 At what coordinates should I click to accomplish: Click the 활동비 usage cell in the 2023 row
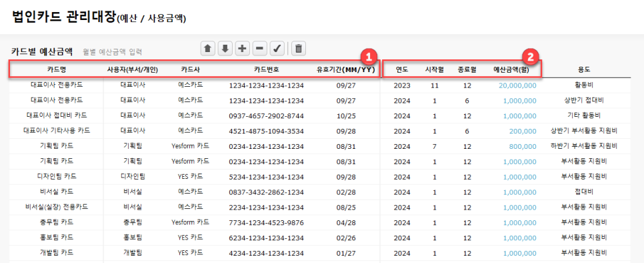(x=584, y=85)
